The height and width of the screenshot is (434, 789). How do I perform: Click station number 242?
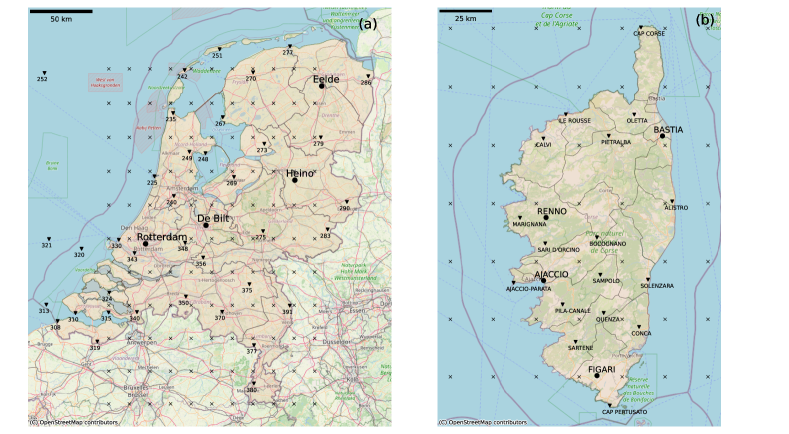182,77
